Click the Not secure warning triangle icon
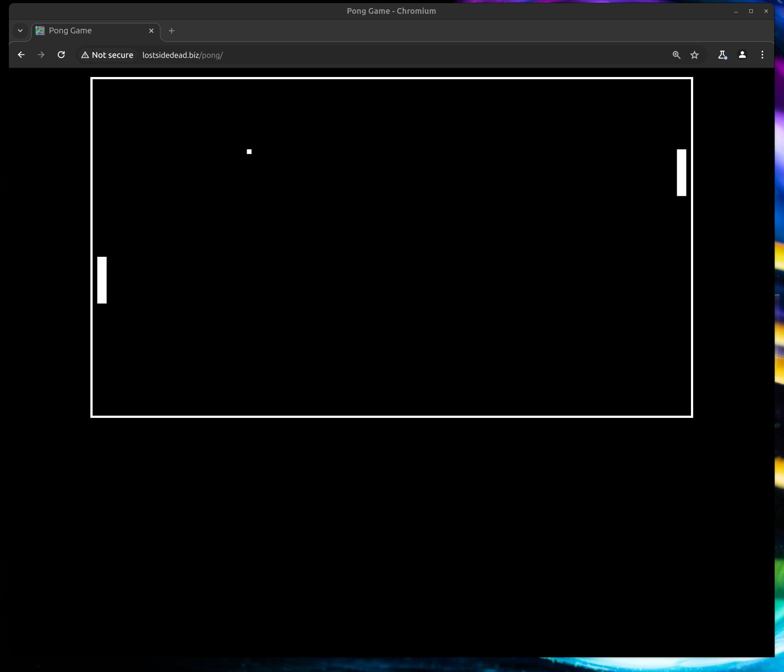Image resolution: width=784 pixels, height=672 pixels. click(85, 55)
